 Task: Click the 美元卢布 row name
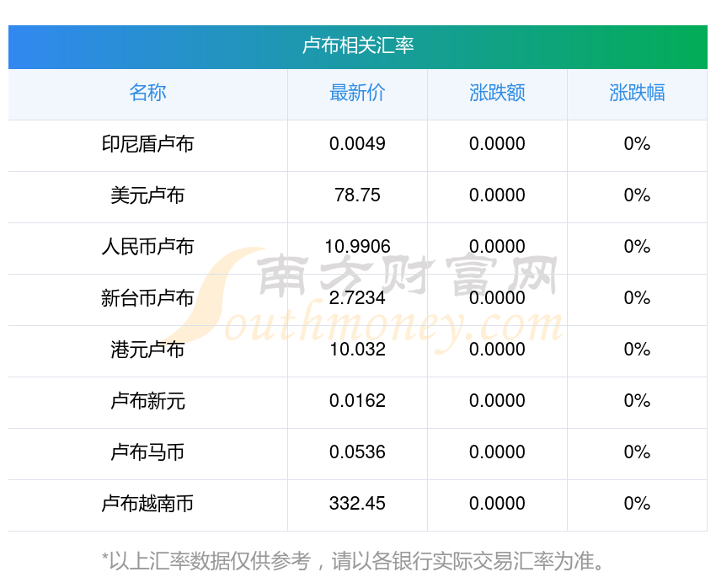click(x=147, y=195)
